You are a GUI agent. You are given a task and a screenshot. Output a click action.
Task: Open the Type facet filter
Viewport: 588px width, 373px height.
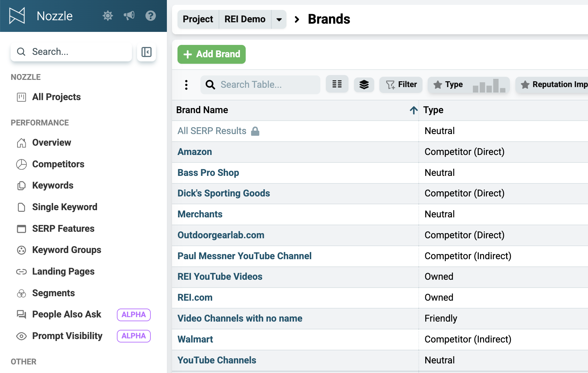tap(469, 85)
